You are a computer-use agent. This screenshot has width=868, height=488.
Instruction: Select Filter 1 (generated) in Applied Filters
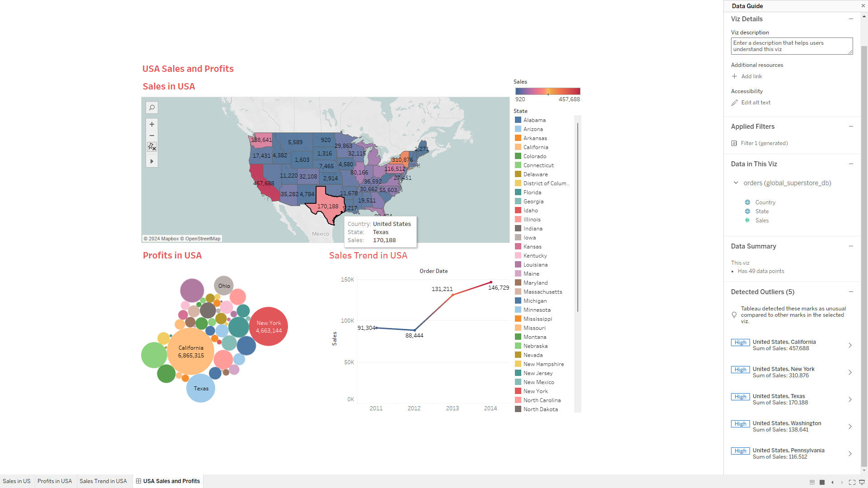click(764, 143)
